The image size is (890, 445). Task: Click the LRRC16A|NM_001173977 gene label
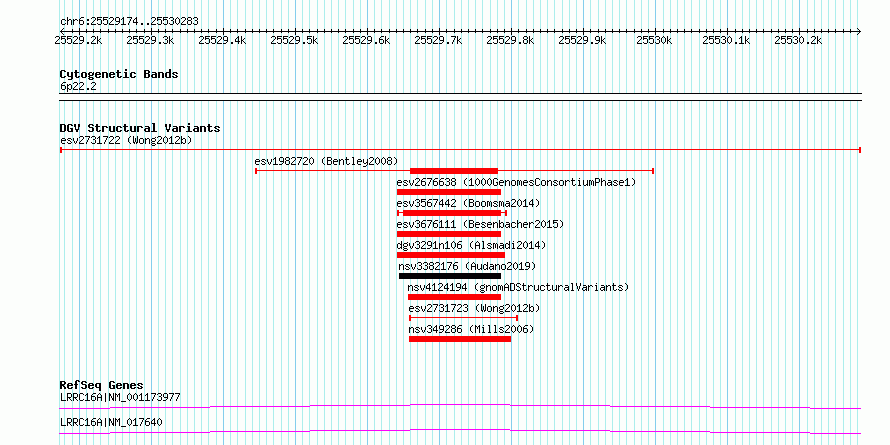tap(120, 397)
